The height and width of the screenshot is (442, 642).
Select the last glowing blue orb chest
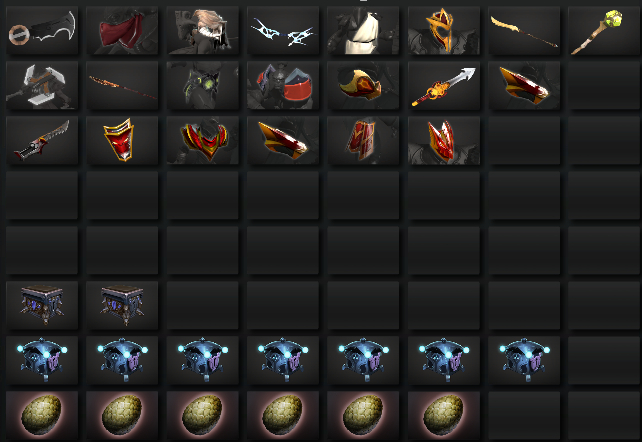coord(524,360)
